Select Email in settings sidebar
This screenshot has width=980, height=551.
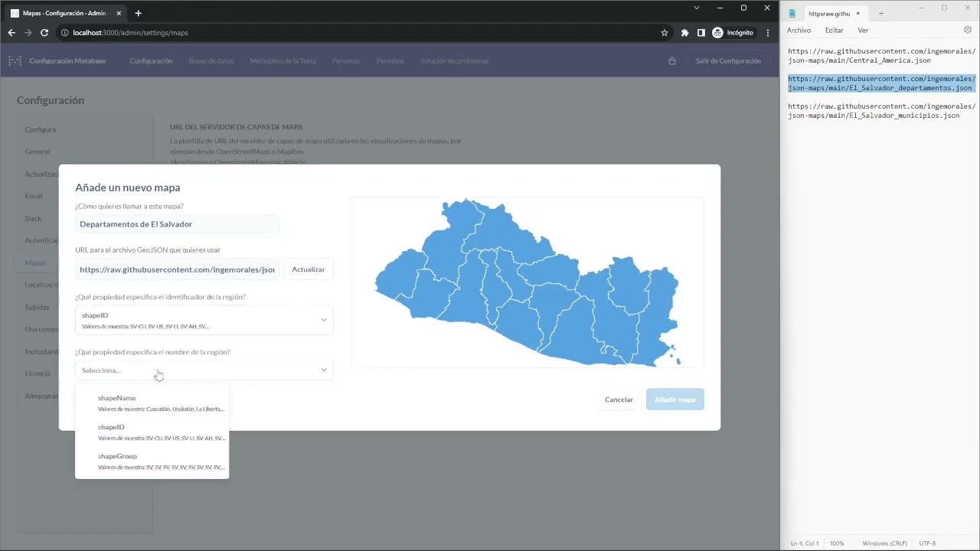[34, 196]
